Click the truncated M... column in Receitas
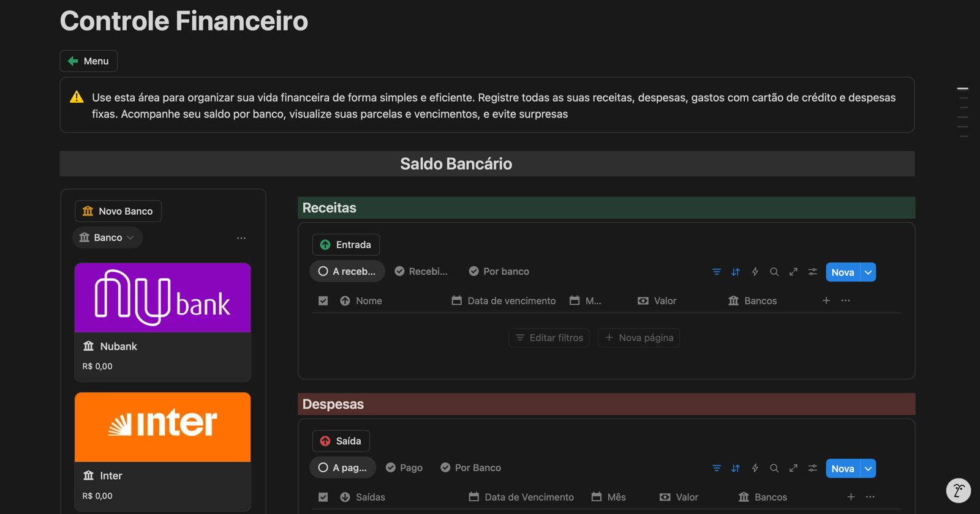980x514 pixels. coord(586,301)
